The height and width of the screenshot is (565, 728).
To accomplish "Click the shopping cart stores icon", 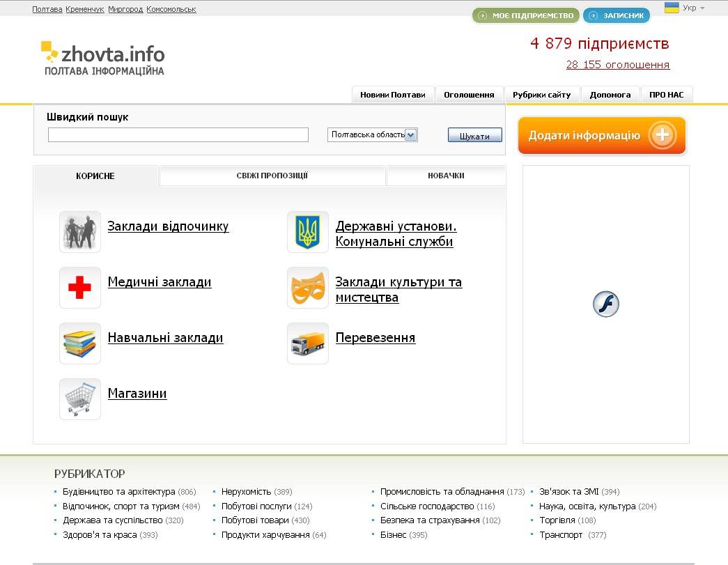I will pos(80,399).
